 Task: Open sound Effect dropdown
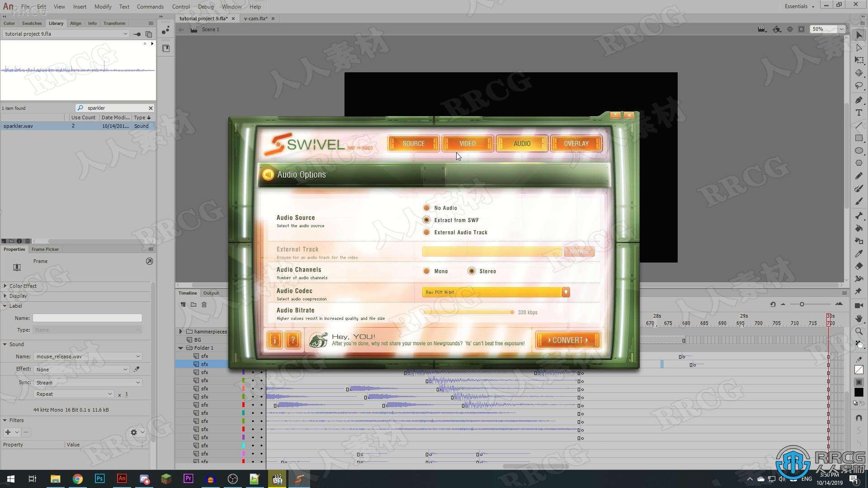point(81,369)
